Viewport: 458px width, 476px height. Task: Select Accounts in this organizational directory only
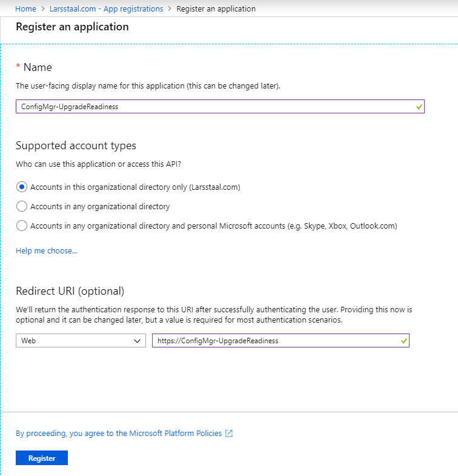click(x=22, y=187)
